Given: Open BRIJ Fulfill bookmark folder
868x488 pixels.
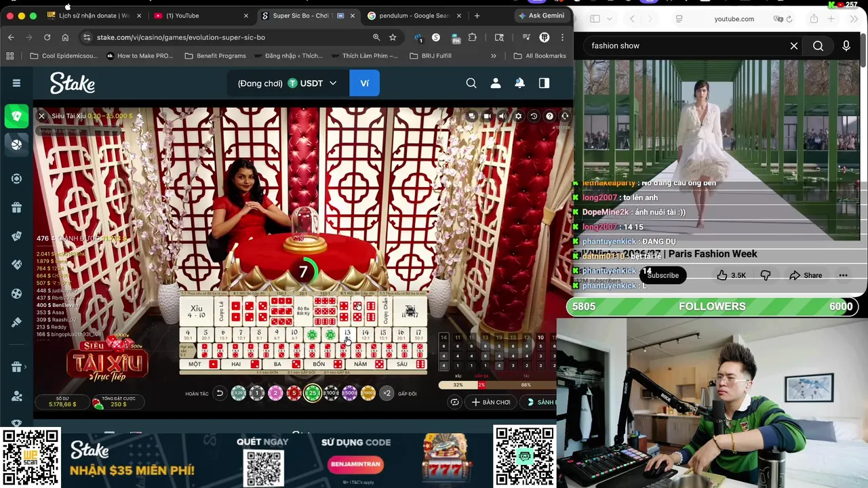Looking at the screenshot, I should click(431, 56).
